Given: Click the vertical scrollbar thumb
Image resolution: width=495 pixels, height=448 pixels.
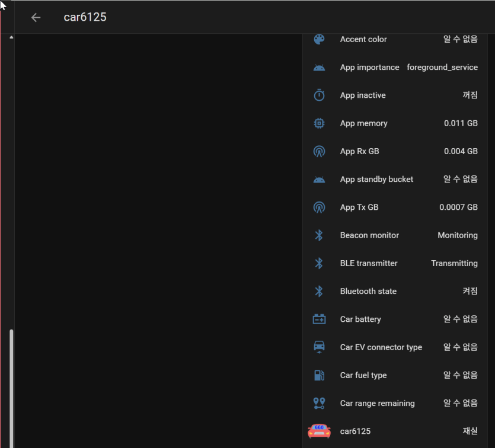Looking at the screenshot, I should pyautogui.click(x=11, y=389).
